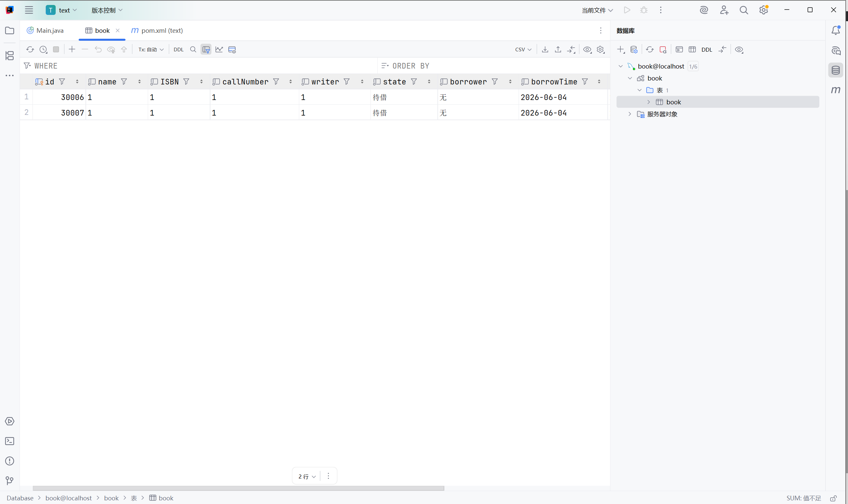Export data with download icon
This screenshot has width=848, height=504.
point(545,50)
